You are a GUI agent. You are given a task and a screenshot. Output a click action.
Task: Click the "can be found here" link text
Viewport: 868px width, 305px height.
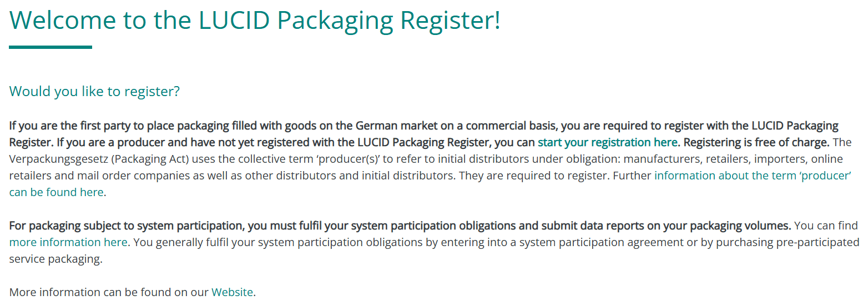(56, 192)
